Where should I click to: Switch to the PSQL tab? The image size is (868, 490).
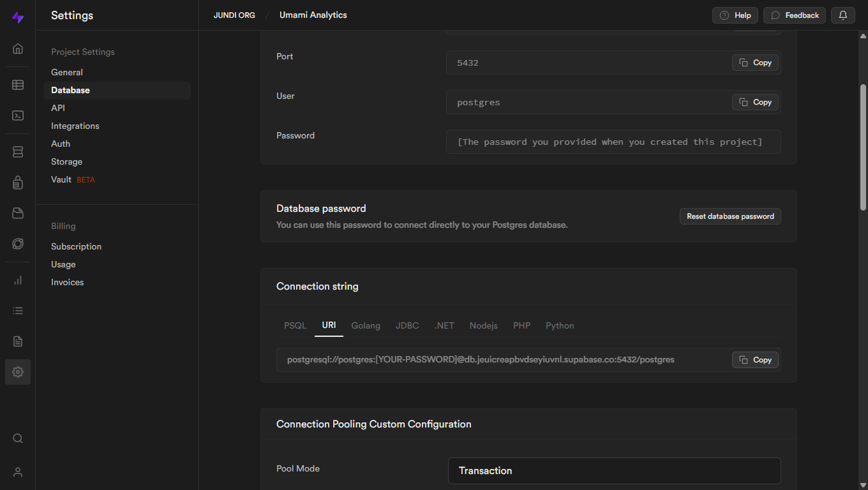click(296, 325)
